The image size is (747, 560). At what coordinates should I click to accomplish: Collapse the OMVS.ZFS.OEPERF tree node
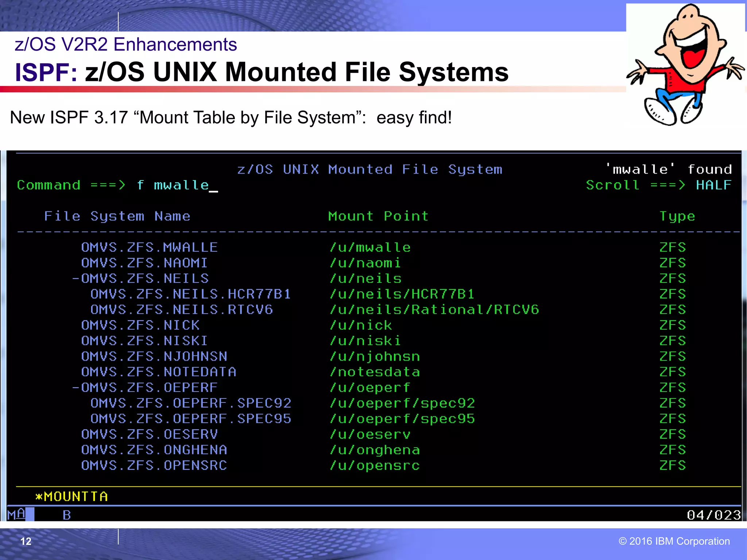pos(76,388)
